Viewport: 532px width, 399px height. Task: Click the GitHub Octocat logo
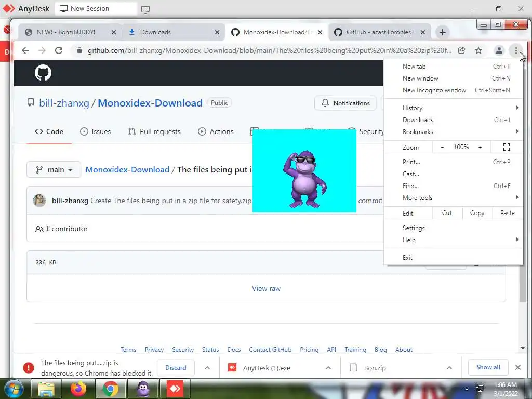[x=43, y=73]
